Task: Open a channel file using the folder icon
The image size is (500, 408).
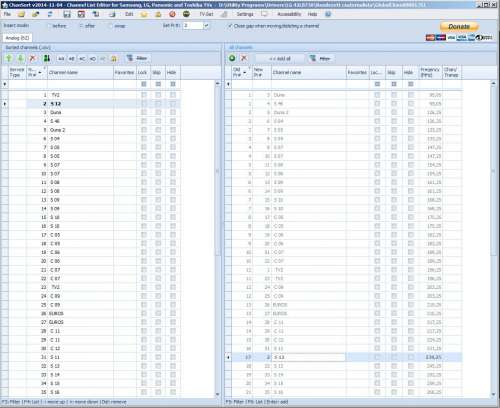Action: click(x=21, y=14)
